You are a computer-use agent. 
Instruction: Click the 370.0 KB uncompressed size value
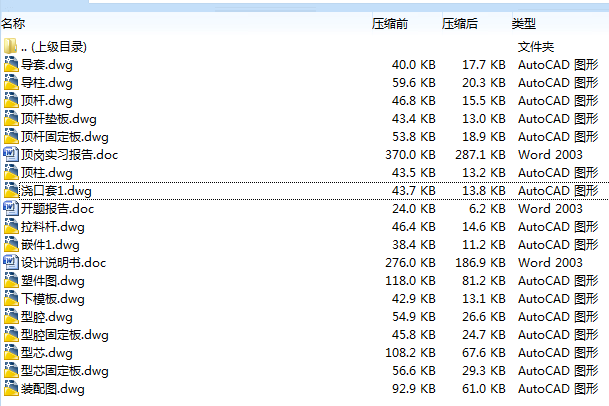[x=410, y=155]
